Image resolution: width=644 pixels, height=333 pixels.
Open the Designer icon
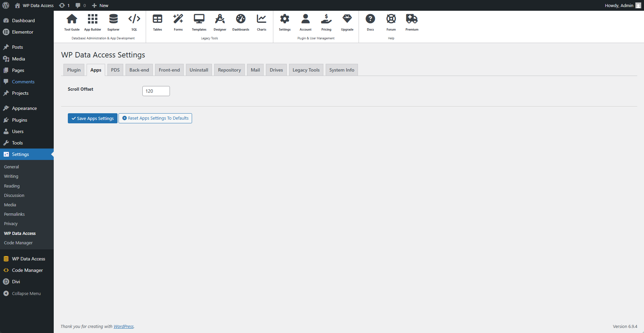[220, 22]
